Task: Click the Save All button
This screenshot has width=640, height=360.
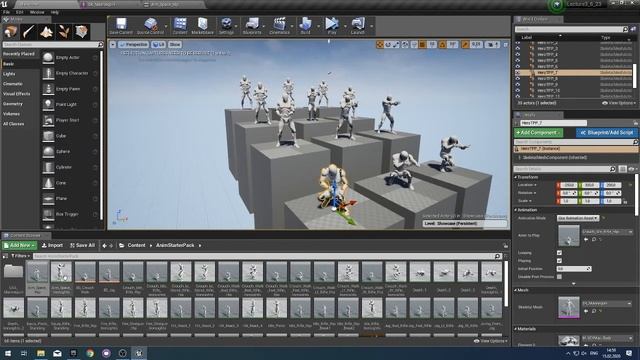Action: pyautogui.click(x=82, y=245)
